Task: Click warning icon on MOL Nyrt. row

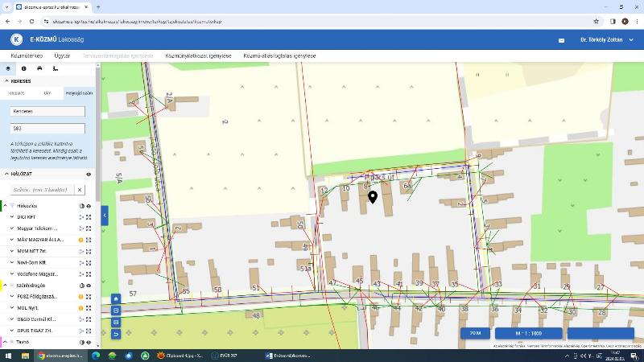Action: pos(81,308)
